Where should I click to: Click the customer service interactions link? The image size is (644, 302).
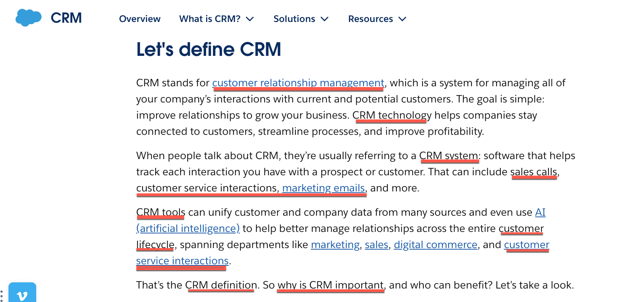pos(182,261)
